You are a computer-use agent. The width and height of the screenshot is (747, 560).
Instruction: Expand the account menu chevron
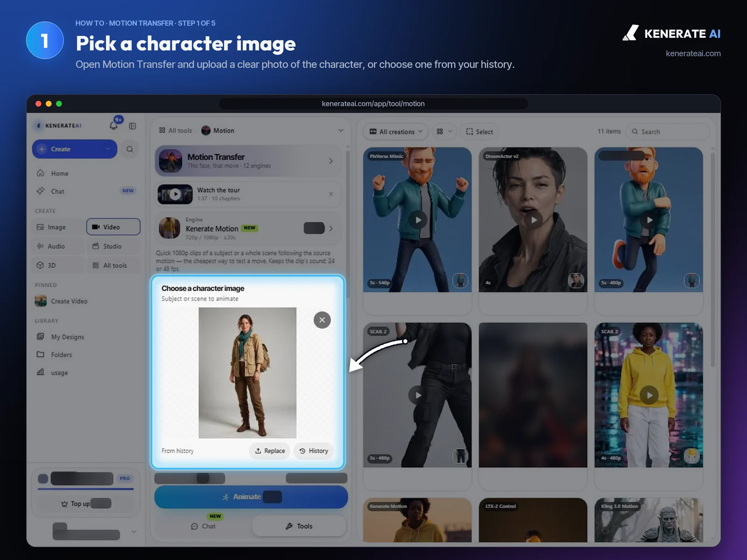[134, 532]
